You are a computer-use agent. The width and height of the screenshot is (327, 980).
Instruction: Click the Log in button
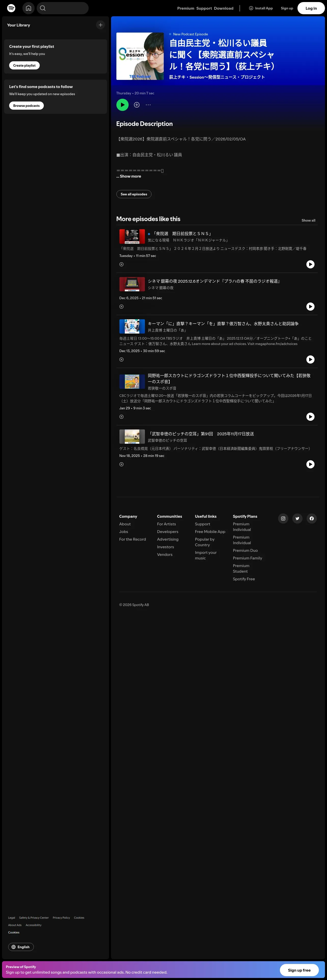click(311, 8)
